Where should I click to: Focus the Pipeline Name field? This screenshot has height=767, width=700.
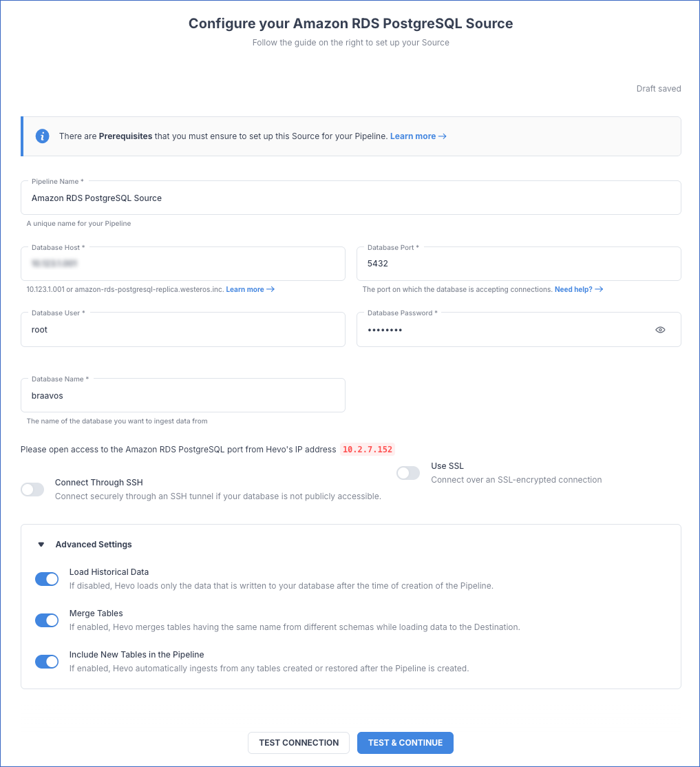click(x=351, y=198)
